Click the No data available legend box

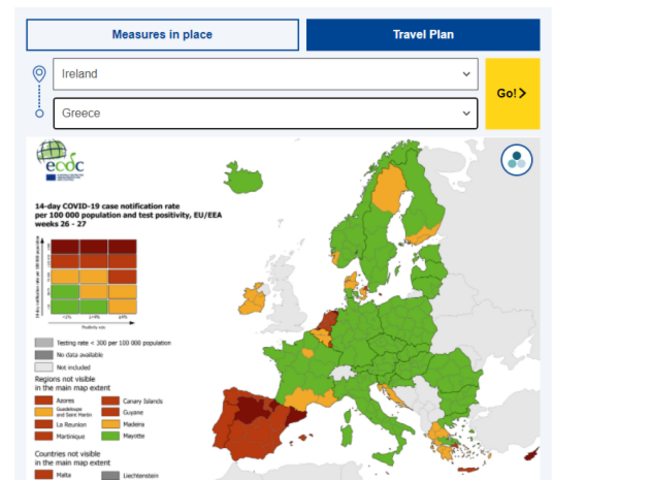[44, 354]
